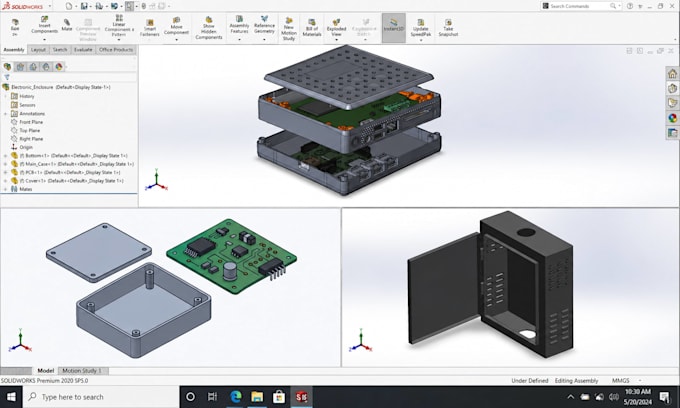Select Right Plane in tree
The width and height of the screenshot is (680, 408).
click(27, 139)
